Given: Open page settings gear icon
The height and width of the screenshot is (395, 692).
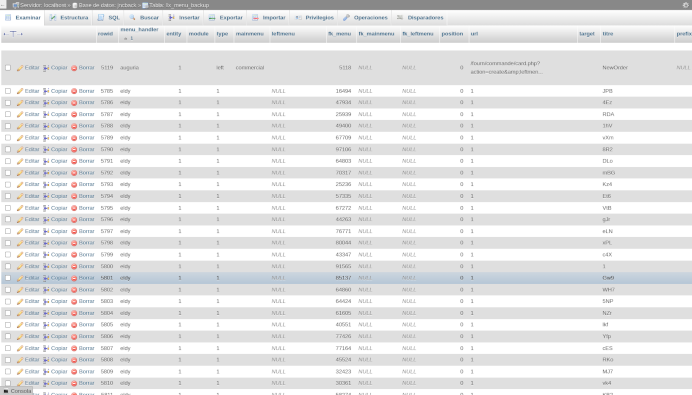Looking at the screenshot, I should click(685, 5).
